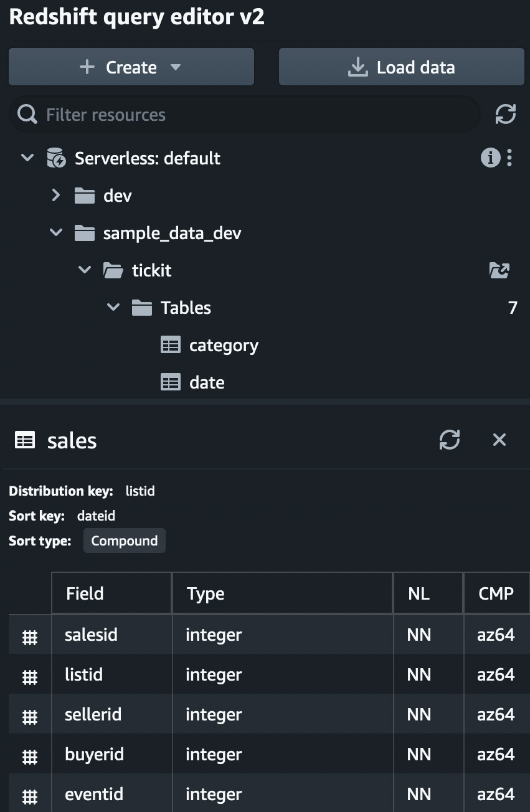This screenshot has width=530, height=812.
Task: Open the category table
Action: pyautogui.click(x=224, y=346)
